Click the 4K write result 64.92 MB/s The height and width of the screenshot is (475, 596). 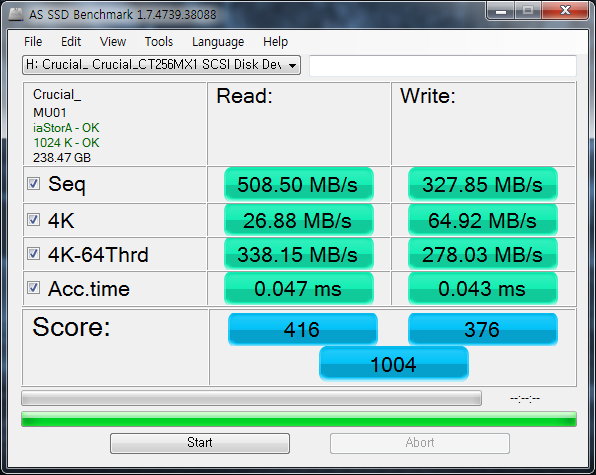tap(483, 220)
